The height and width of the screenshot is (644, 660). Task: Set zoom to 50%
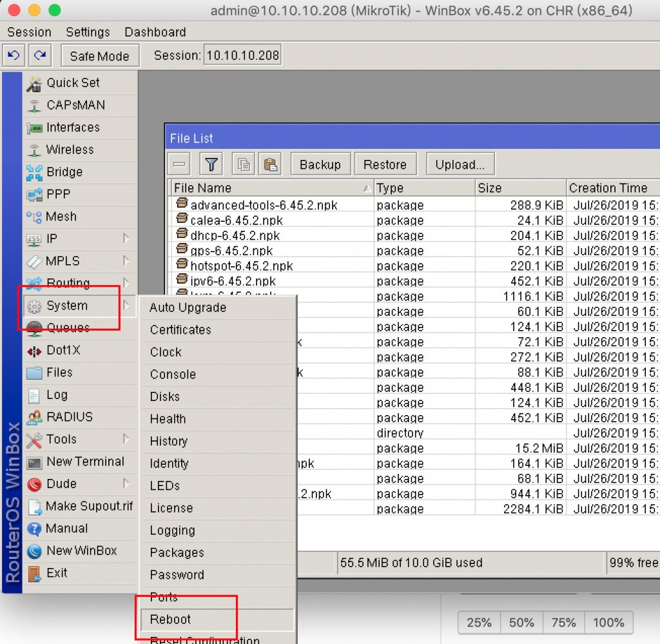coord(521,623)
